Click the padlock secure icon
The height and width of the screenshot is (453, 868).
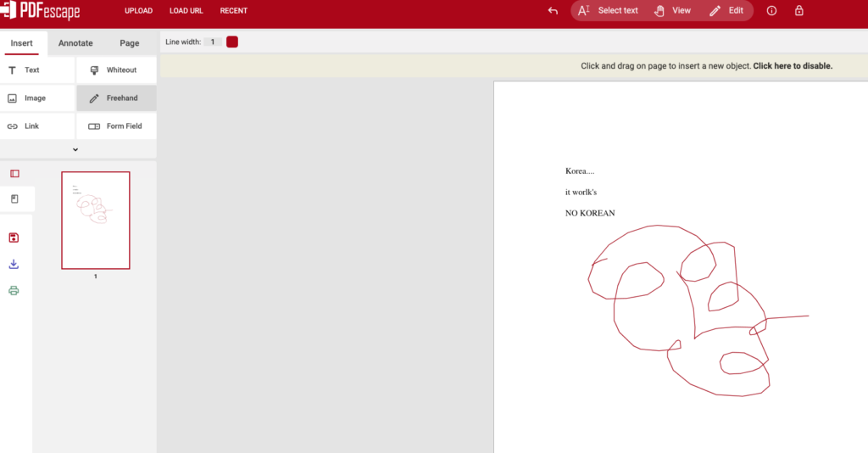tap(798, 11)
